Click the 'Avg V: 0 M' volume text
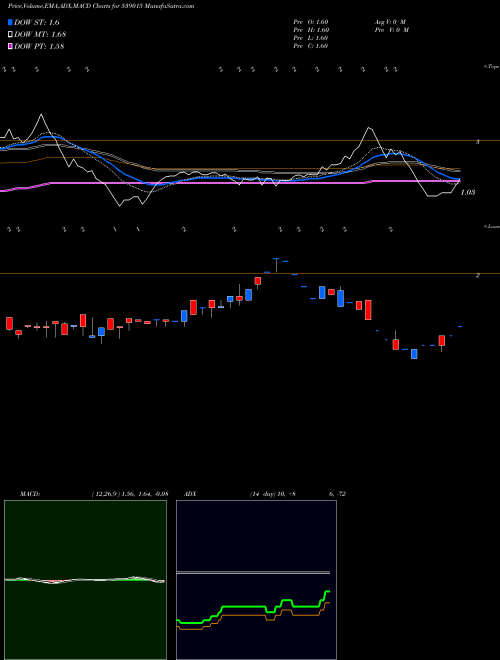Viewport: 500px width, 660px height. click(389, 22)
